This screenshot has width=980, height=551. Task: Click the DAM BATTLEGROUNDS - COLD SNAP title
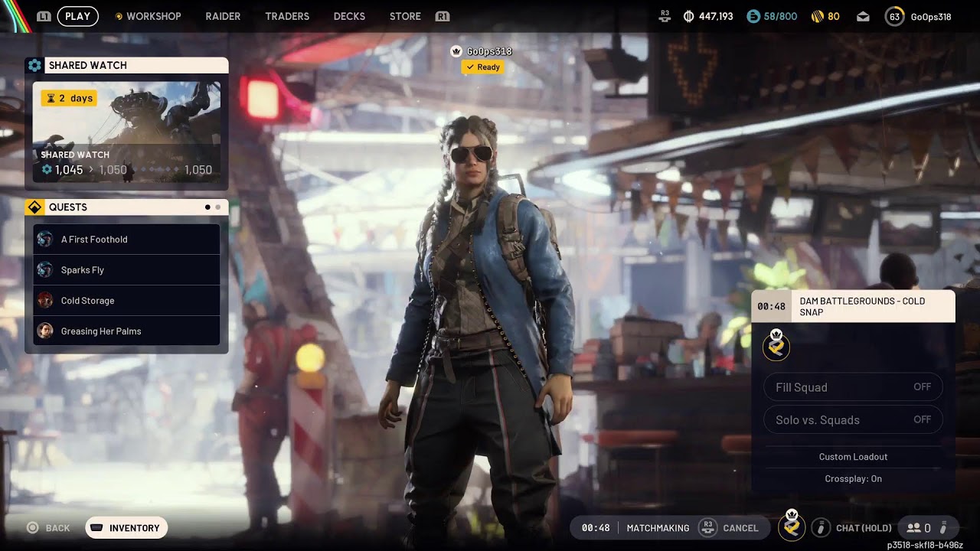click(862, 307)
